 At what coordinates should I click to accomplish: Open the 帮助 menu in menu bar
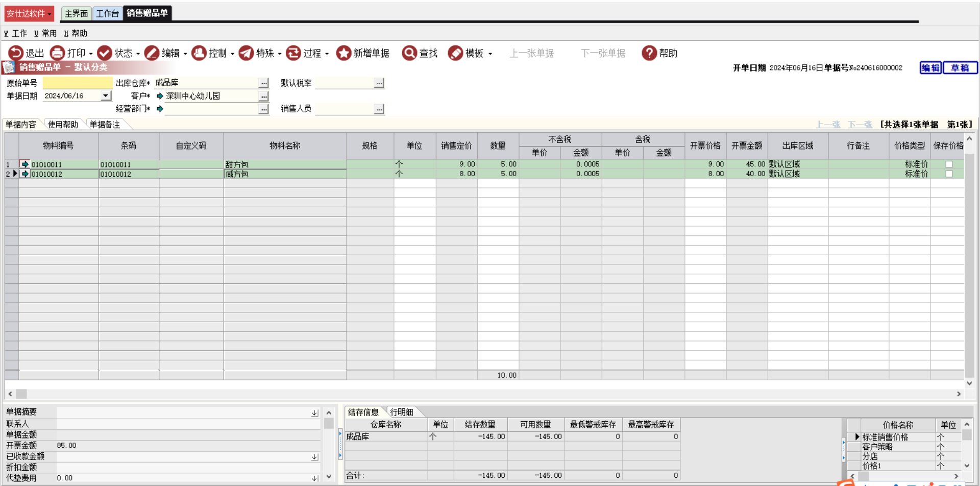tap(76, 34)
